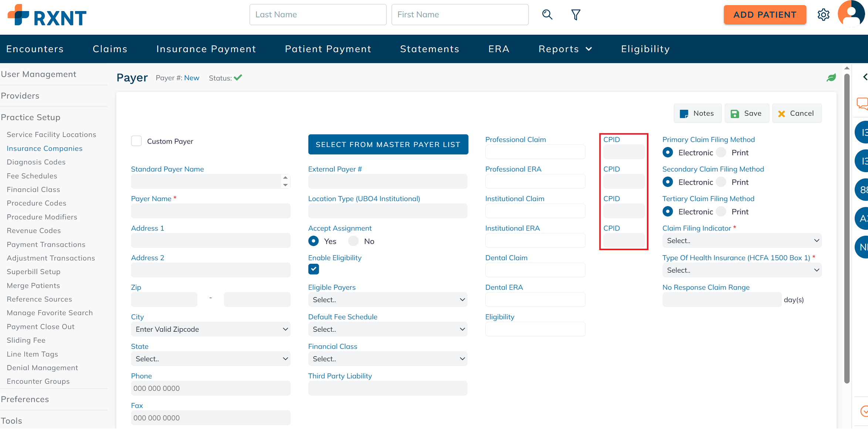Choose Print for Primary Claim Filing Method
This screenshot has height=430, width=868.
tap(721, 153)
